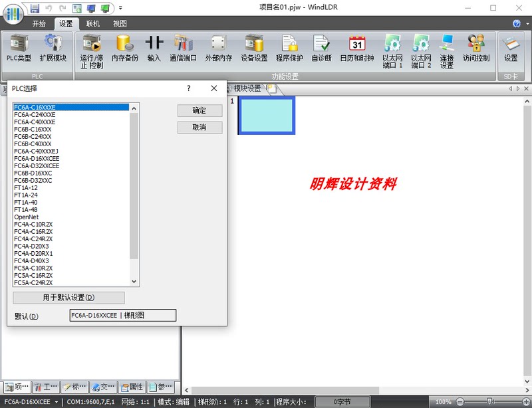532x408 pixels.
Task: Click the 设备设置 device settings icon
Action: [x=254, y=48]
